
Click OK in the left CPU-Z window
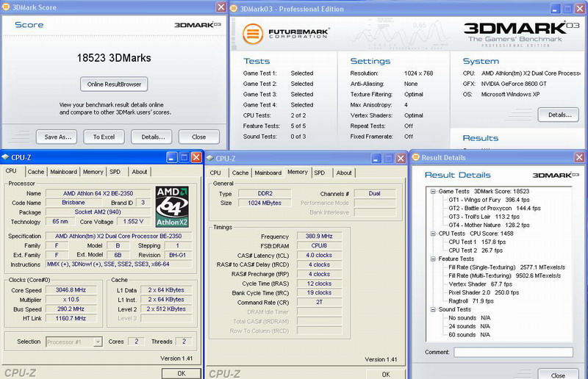[182, 373]
